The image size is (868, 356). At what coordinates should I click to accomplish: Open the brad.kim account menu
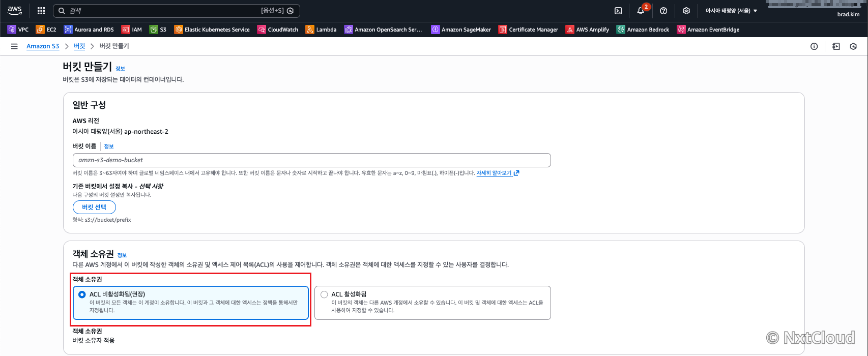(848, 14)
